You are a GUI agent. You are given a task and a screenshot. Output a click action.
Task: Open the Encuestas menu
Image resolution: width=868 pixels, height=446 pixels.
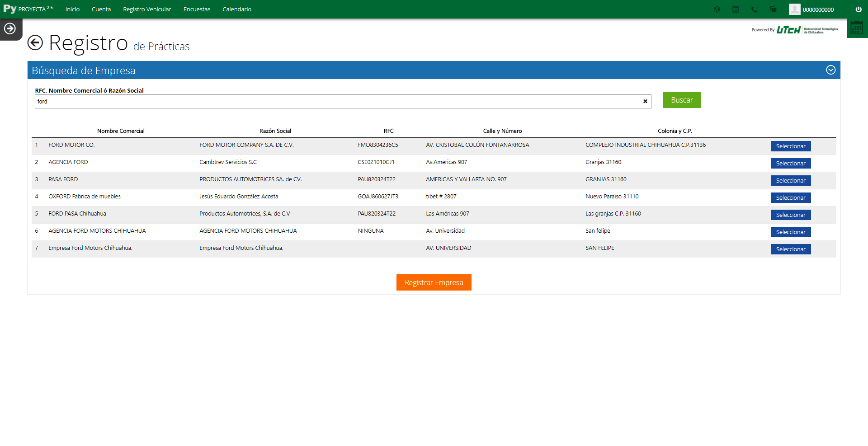(197, 9)
